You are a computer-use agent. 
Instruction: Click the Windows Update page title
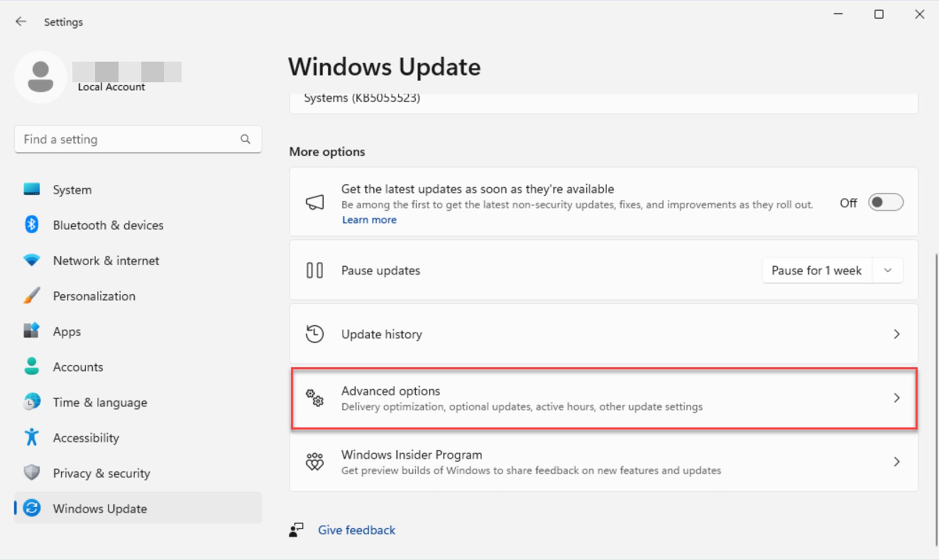(x=384, y=67)
